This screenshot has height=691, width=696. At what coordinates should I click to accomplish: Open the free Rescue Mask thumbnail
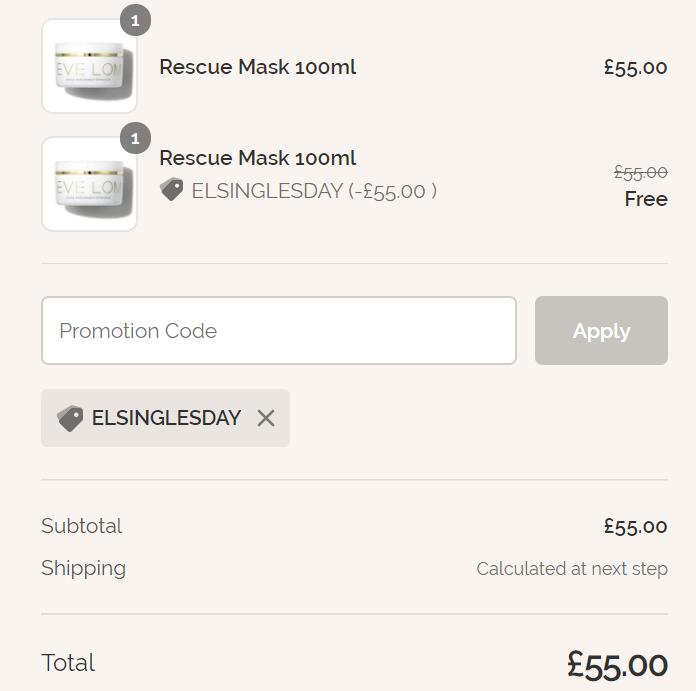click(x=89, y=184)
